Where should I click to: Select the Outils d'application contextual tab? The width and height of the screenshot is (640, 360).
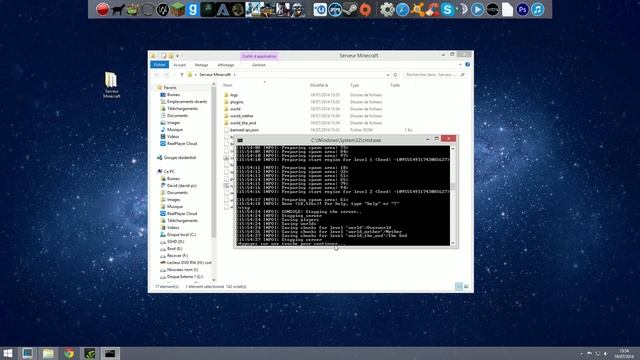259,56
